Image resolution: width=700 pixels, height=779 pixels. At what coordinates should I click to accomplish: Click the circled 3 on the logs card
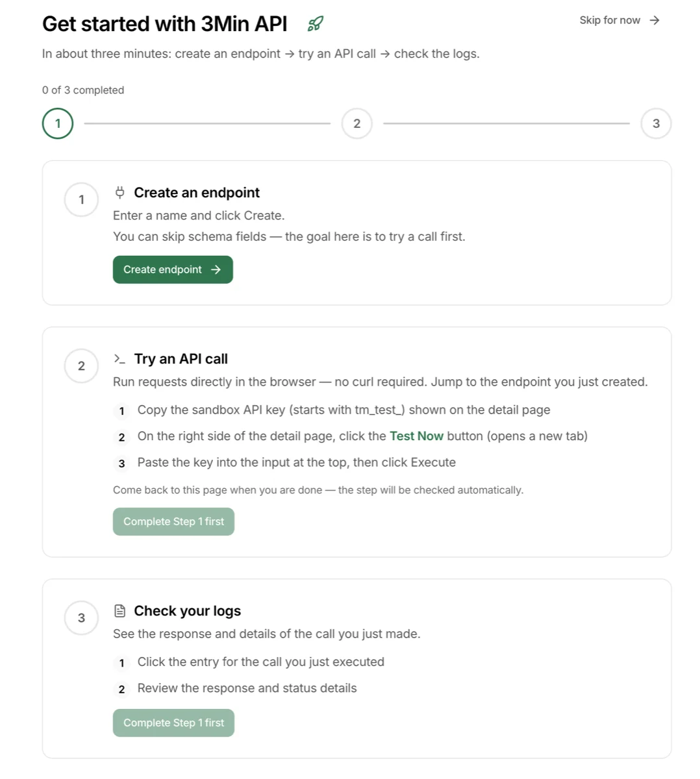tap(81, 617)
